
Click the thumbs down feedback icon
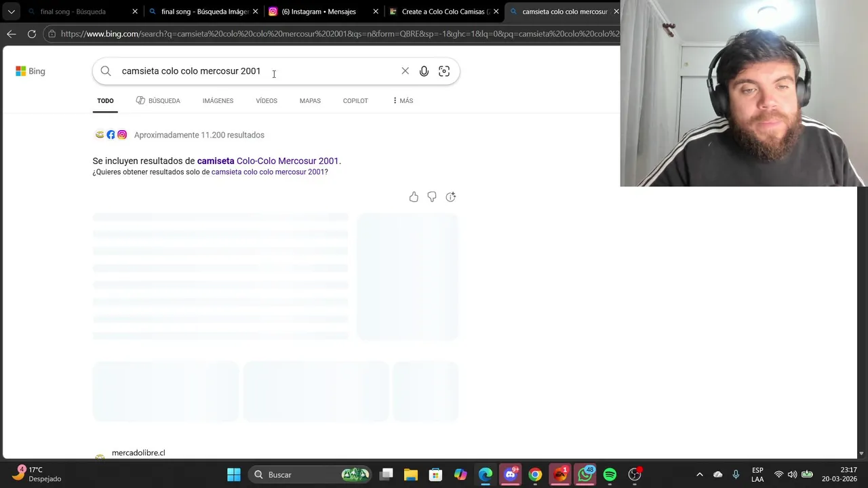point(432,197)
